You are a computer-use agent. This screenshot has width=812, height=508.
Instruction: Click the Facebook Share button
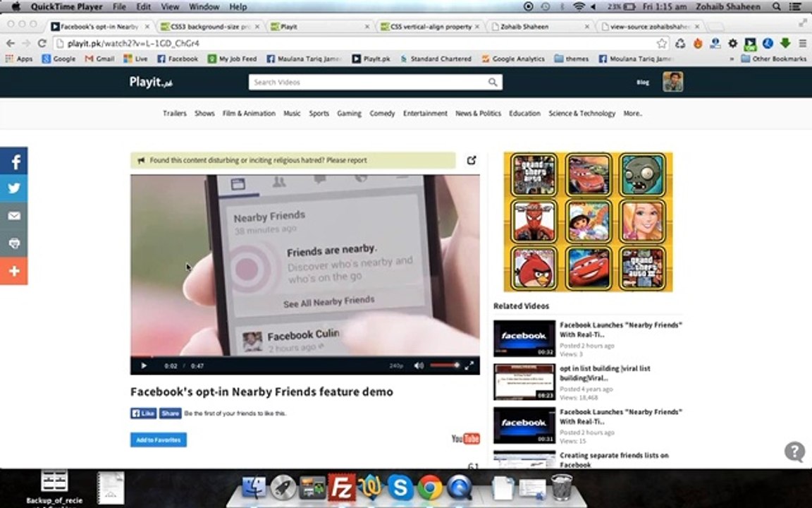[170, 413]
